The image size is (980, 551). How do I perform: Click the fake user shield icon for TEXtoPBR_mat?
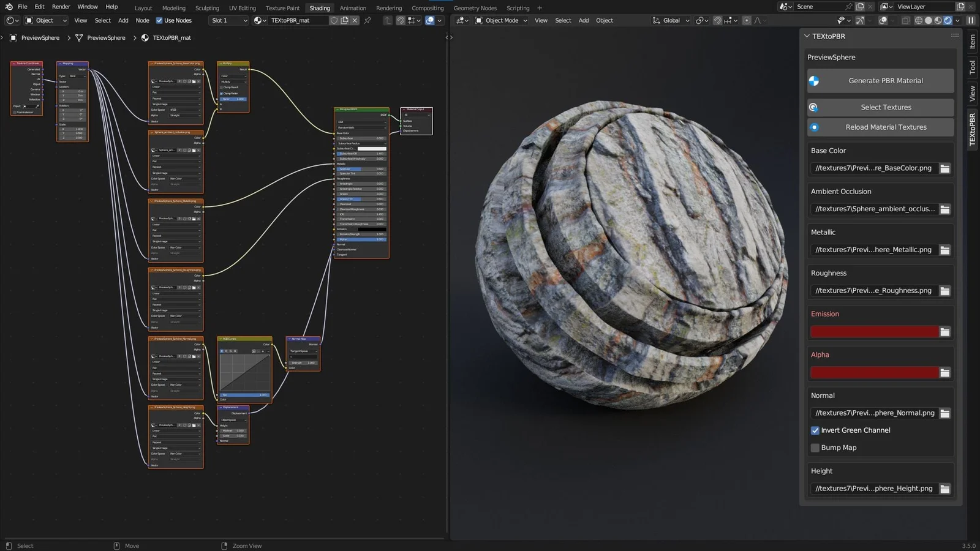(x=334, y=20)
